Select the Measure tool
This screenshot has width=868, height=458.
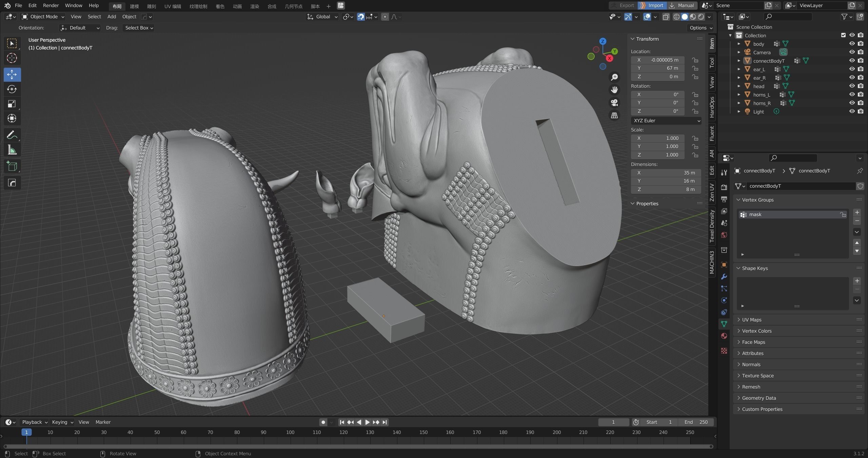click(x=12, y=150)
